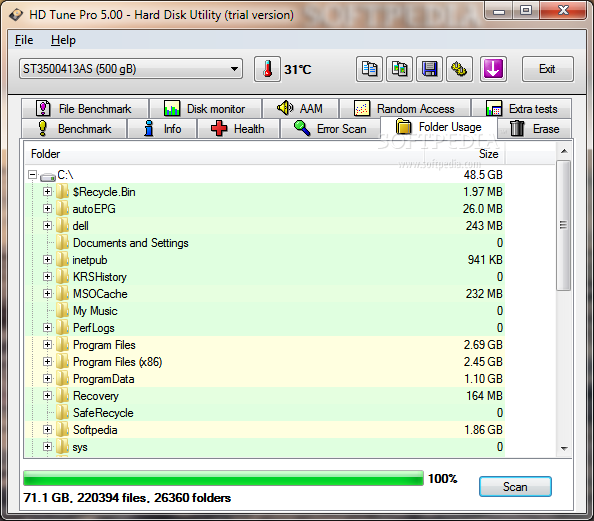The width and height of the screenshot is (594, 521).
Task: Click the scrollbar down arrow
Action: [564, 449]
